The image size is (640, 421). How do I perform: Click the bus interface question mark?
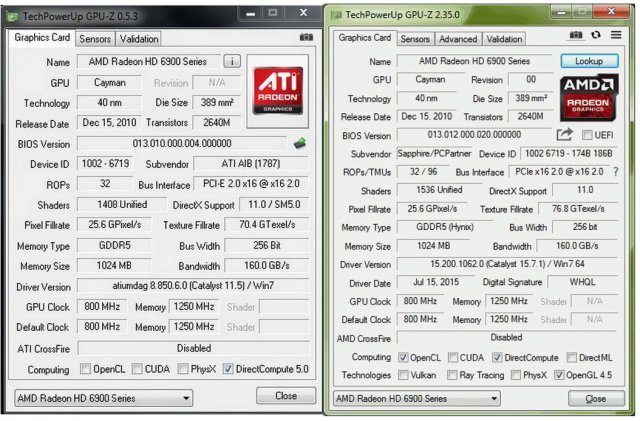616,172
